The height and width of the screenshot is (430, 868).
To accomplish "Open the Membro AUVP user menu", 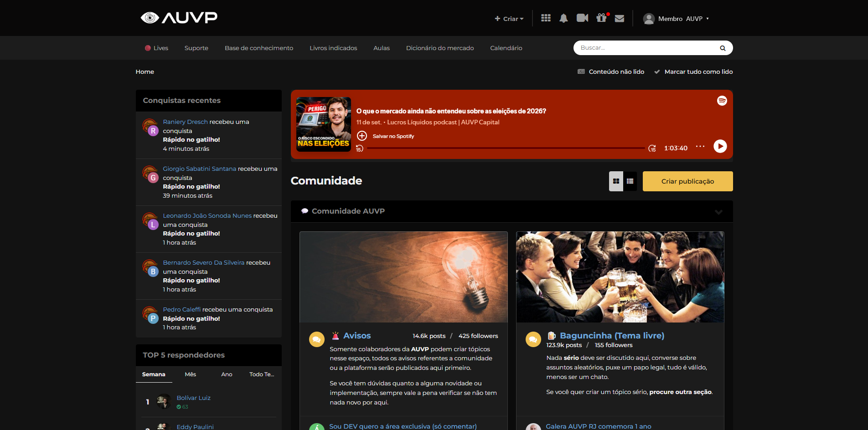I will [676, 19].
